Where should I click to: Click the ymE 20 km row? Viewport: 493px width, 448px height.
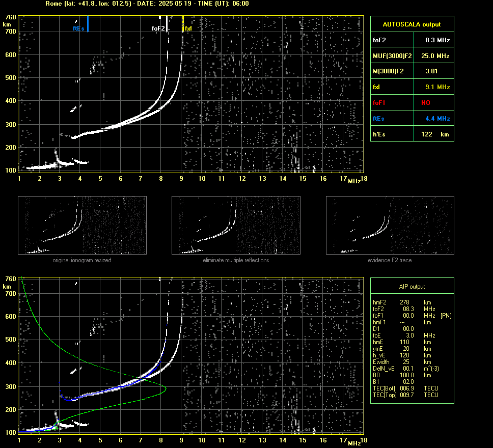click(402, 349)
